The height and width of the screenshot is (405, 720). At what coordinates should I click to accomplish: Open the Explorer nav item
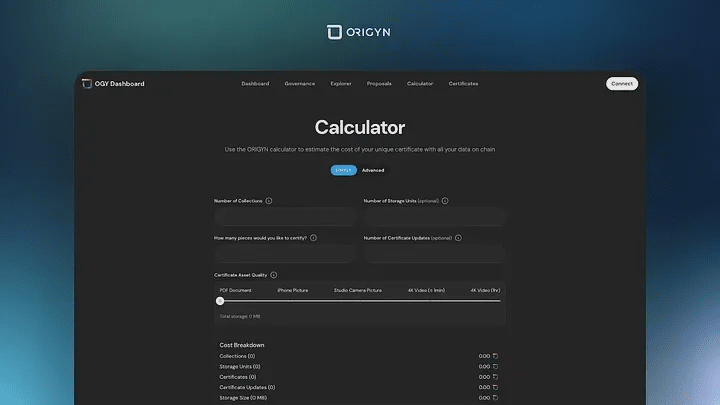tap(341, 84)
